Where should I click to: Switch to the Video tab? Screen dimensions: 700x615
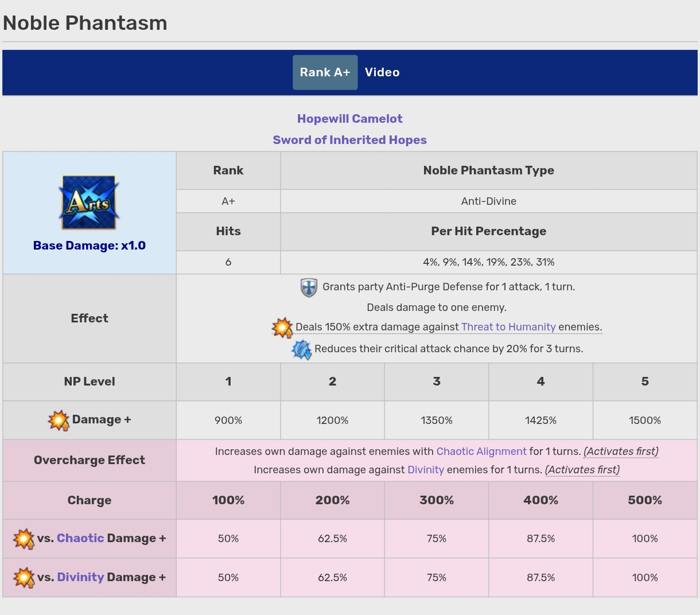(382, 72)
